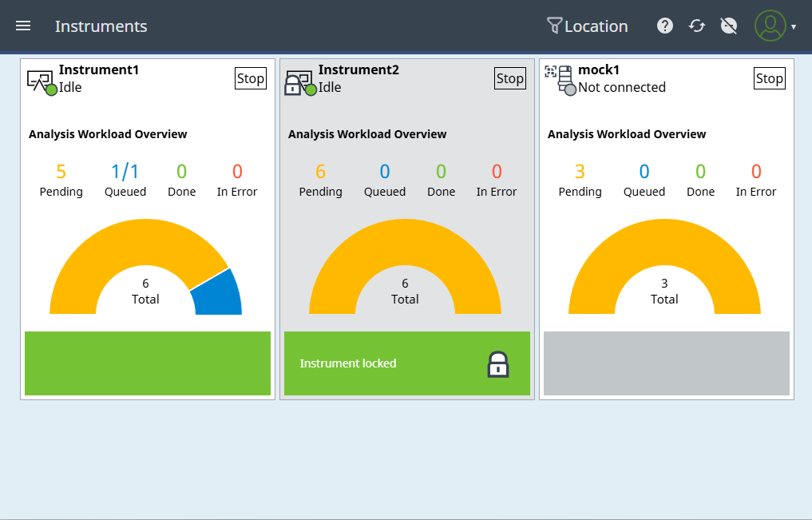Viewport: 812px width, 520px height.
Task: Click the green status bar of Instrument1
Action: 148,363
